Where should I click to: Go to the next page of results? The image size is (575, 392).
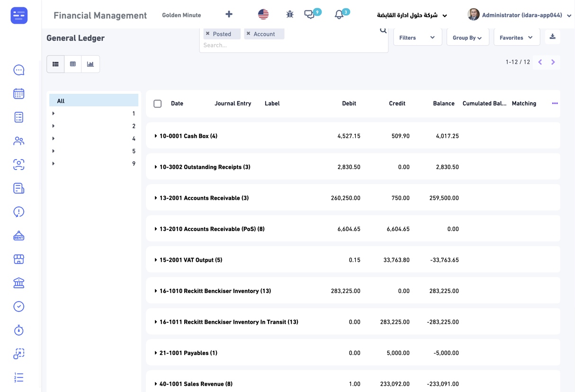tap(553, 62)
